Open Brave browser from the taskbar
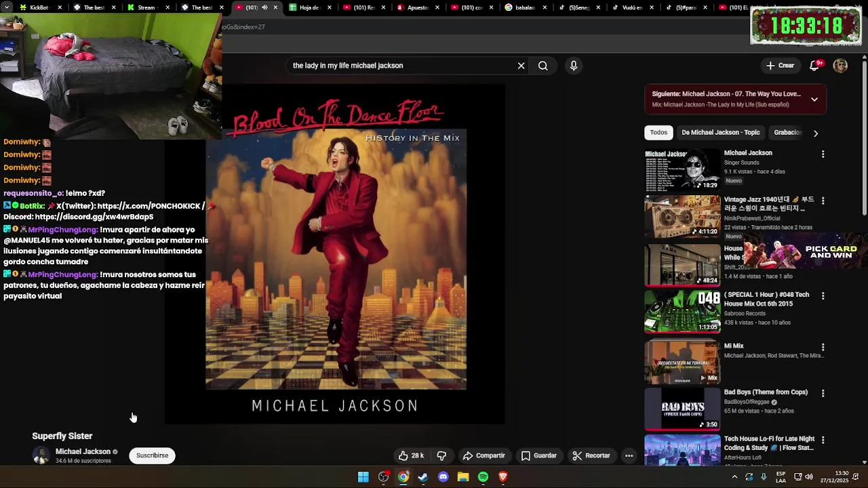868x488 pixels. (503, 477)
